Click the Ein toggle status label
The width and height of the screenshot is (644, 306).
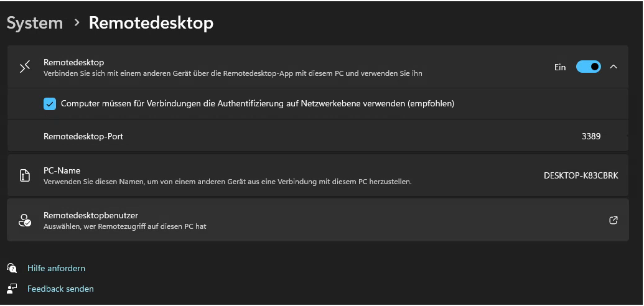click(x=560, y=67)
